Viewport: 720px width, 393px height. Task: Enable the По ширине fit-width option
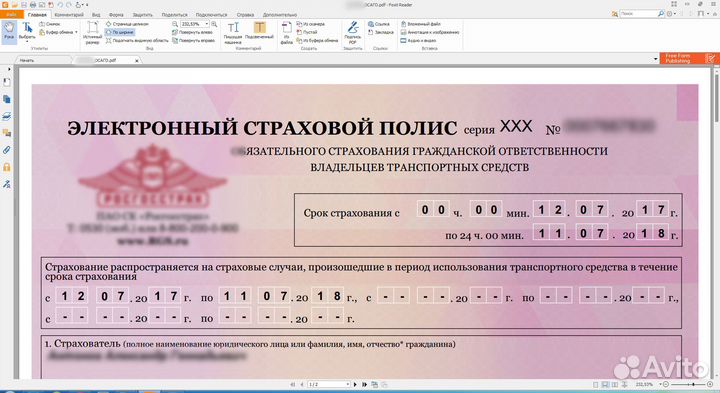click(x=120, y=32)
